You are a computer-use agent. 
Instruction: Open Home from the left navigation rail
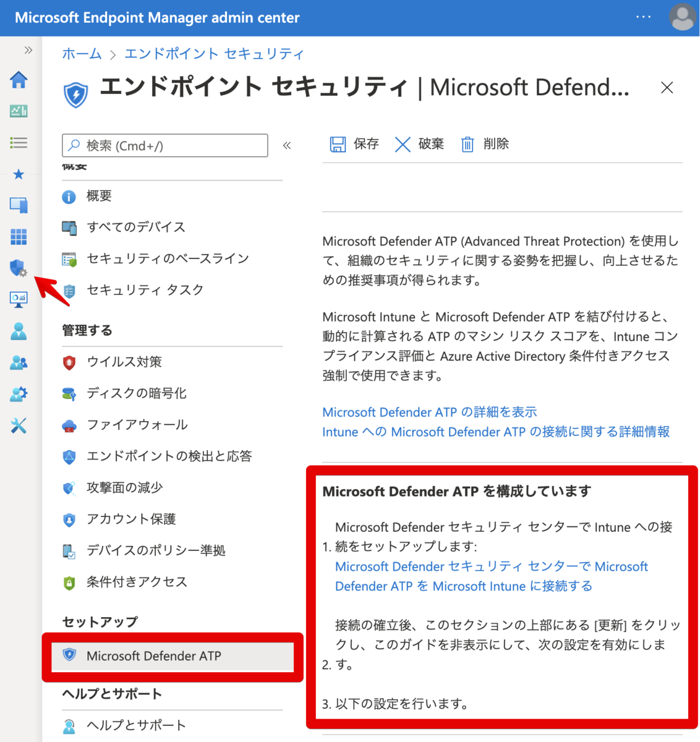click(x=19, y=79)
